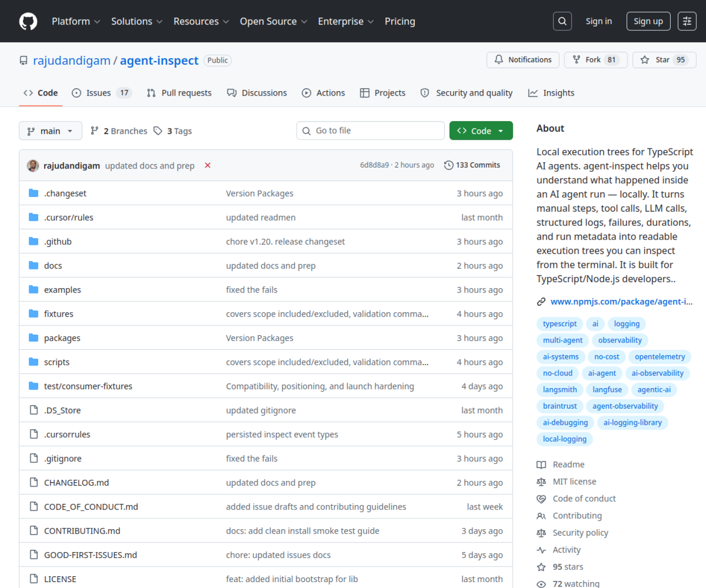Expand the Solutions menu
The width and height of the screenshot is (706, 588).
point(137,22)
